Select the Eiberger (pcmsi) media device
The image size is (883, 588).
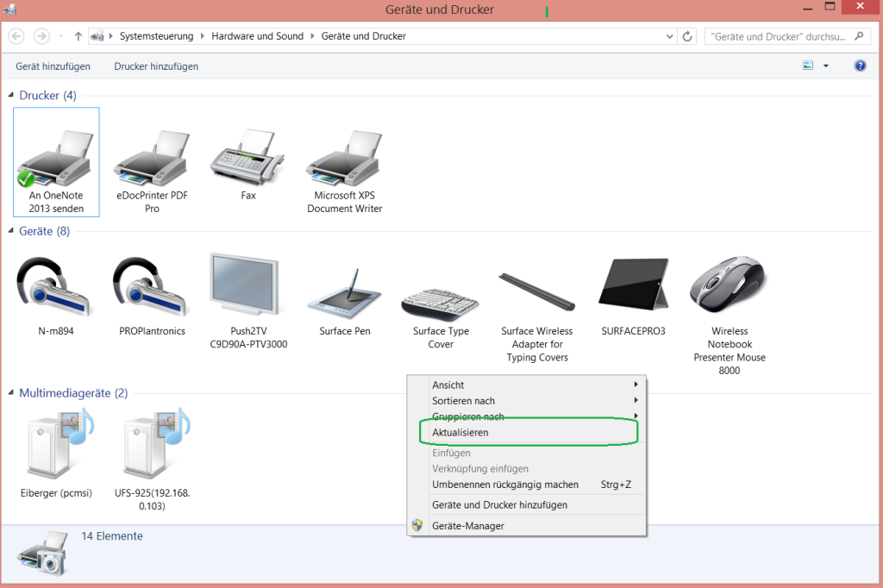tap(56, 454)
